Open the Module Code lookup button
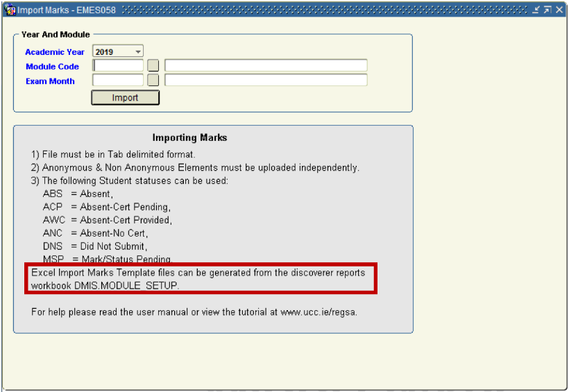The height and width of the screenshot is (392, 569). coord(153,66)
